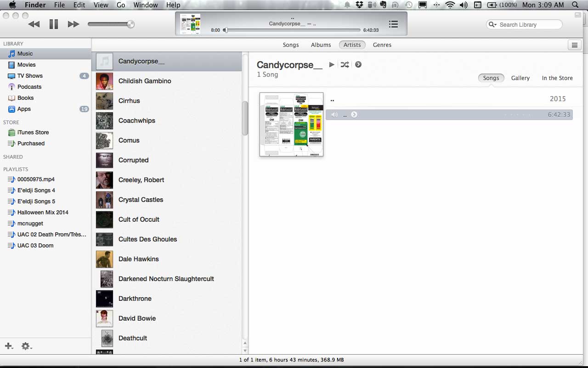Select David Bowie artist thumbnail
588x368 pixels.
(104, 318)
